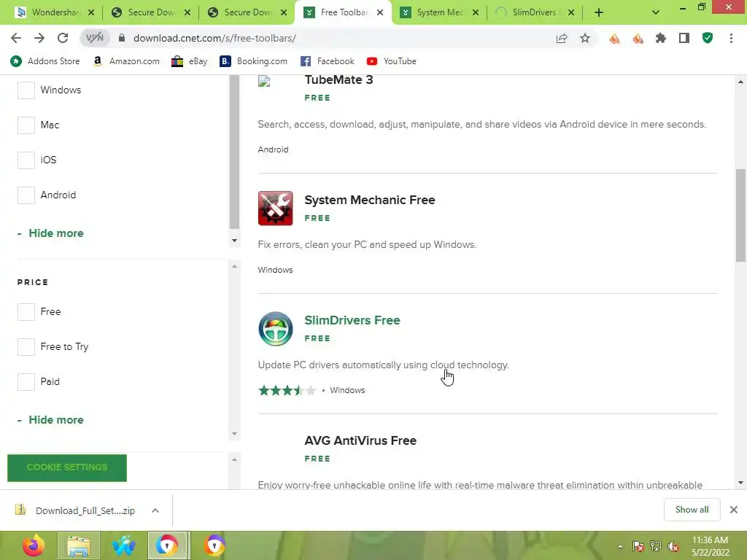Tick the iOS platform checkbox
This screenshot has width=747, height=560.
tap(26, 160)
